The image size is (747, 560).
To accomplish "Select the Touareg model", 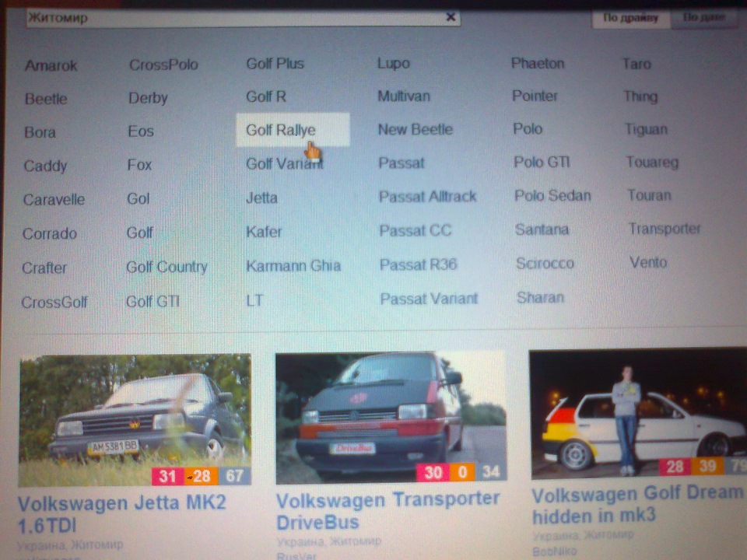I will 652,162.
